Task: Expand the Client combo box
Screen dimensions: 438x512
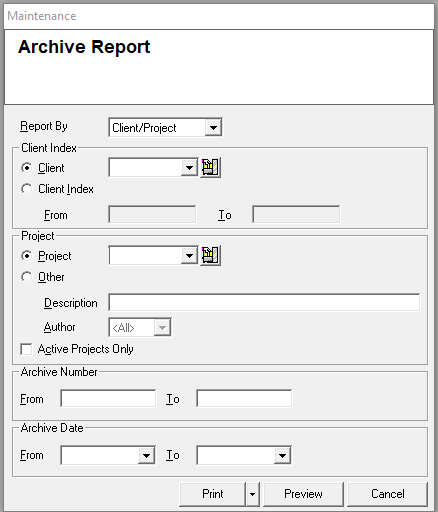Action: pyautogui.click(x=189, y=168)
